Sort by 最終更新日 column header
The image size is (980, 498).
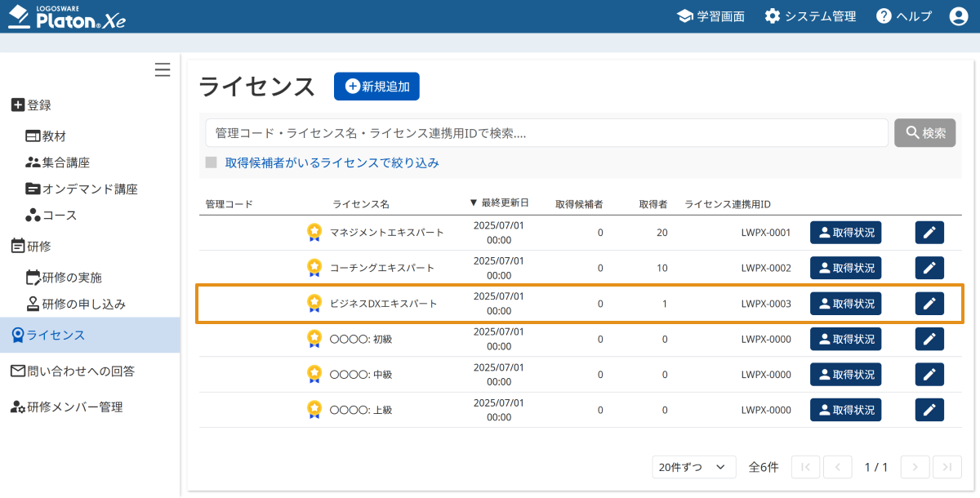[499, 202]
